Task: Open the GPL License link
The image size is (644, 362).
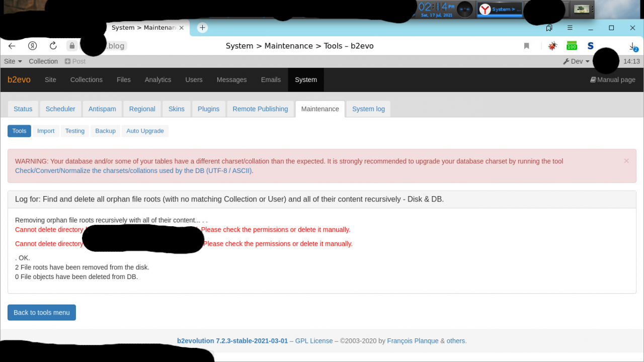Action: click(314, 341)
